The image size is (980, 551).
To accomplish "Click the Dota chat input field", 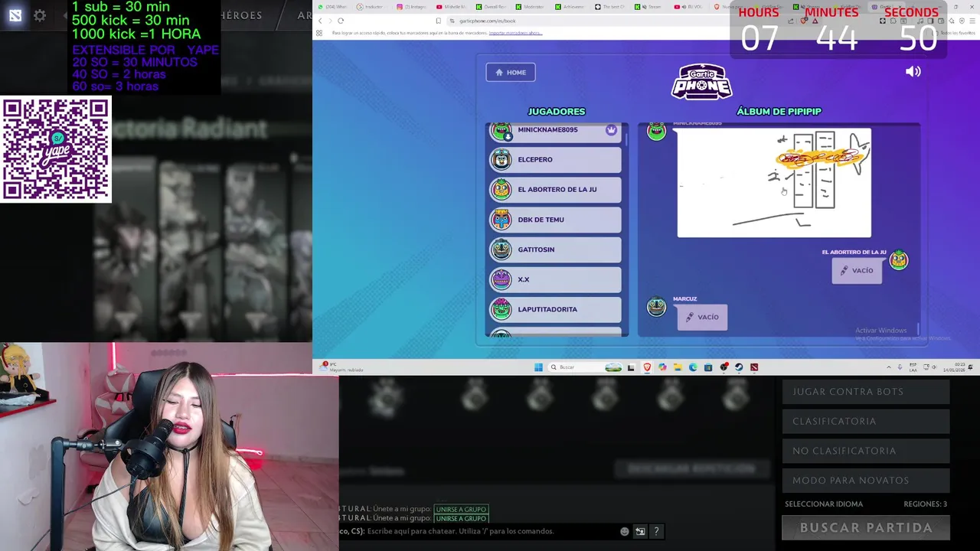I will pyautogui.click(x=490, y=531).
